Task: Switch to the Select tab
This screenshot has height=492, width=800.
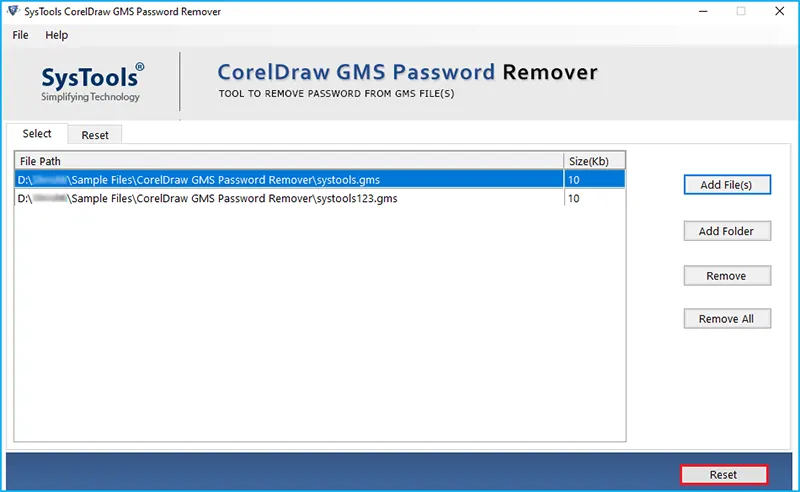Action: point(37,134)
